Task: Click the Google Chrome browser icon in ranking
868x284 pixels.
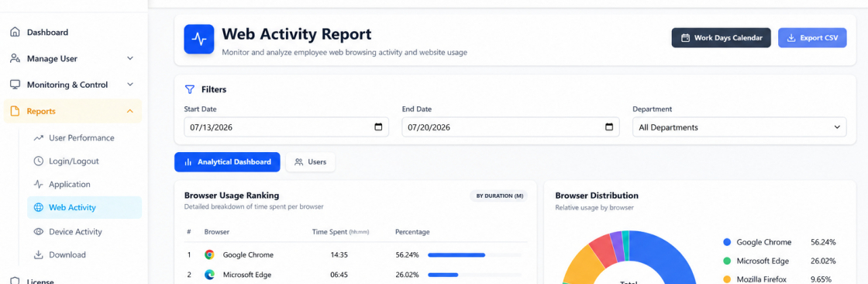Action: click(209, 255)
